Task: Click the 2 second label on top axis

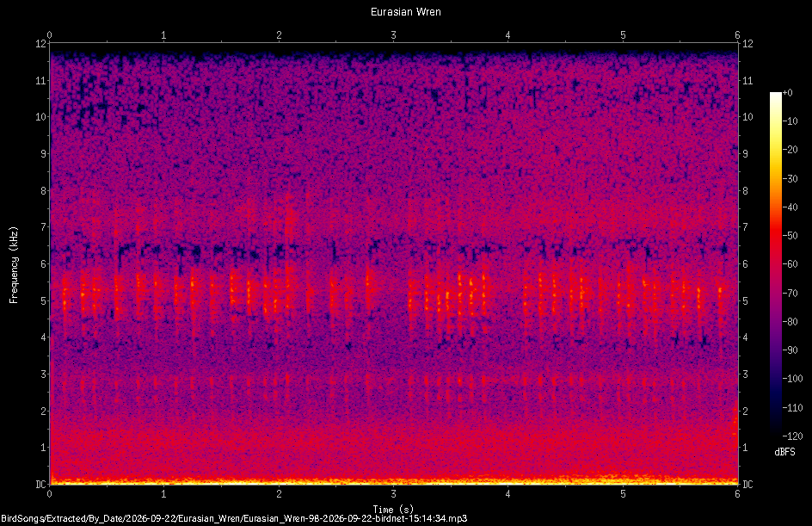Action: point(279,35)
